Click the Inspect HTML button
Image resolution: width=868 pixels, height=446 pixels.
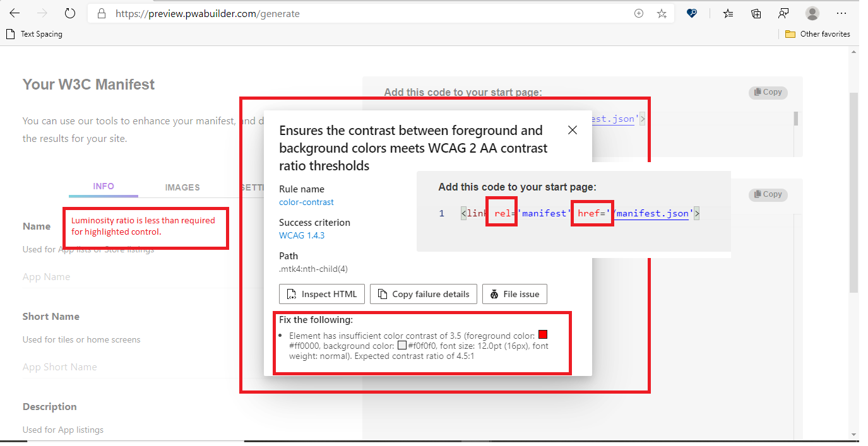tap(322, 293)
